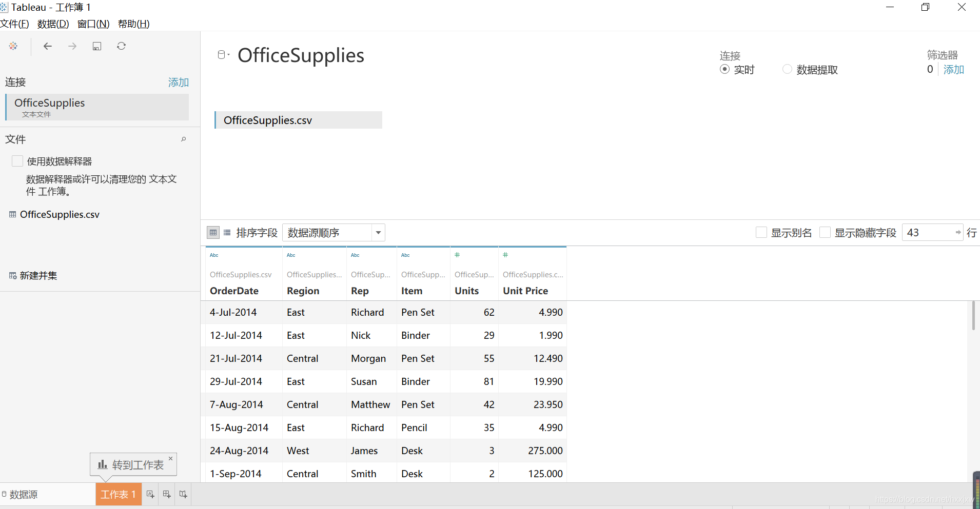Image resolution: width=980 pixels, height=509 pixels.
Task: Click the Tableau start page logo icon
Action: [x=13, y=46]
